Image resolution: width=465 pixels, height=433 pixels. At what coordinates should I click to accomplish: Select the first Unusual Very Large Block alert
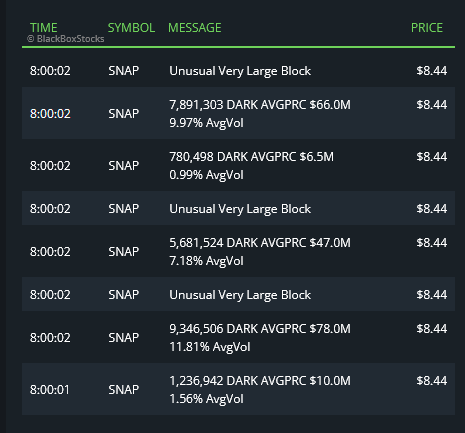click(238, 70)
